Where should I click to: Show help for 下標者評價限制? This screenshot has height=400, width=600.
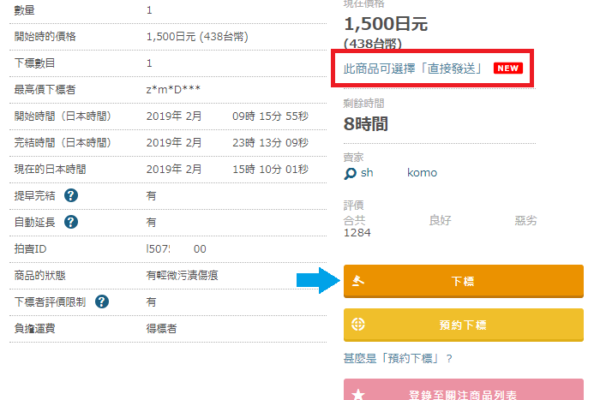click(101, 302)
